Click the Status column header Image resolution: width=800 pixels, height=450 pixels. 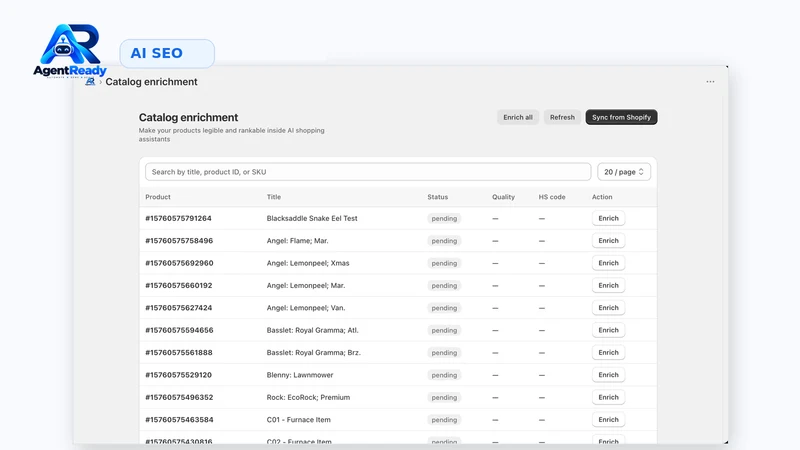(x=438, y=197)
